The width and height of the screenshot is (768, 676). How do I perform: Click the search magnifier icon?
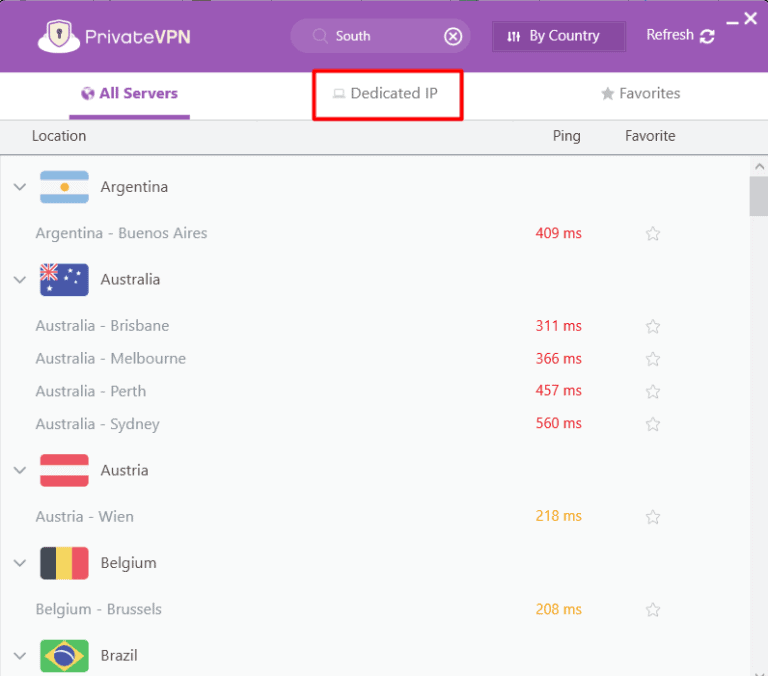(x=320, y=36)
